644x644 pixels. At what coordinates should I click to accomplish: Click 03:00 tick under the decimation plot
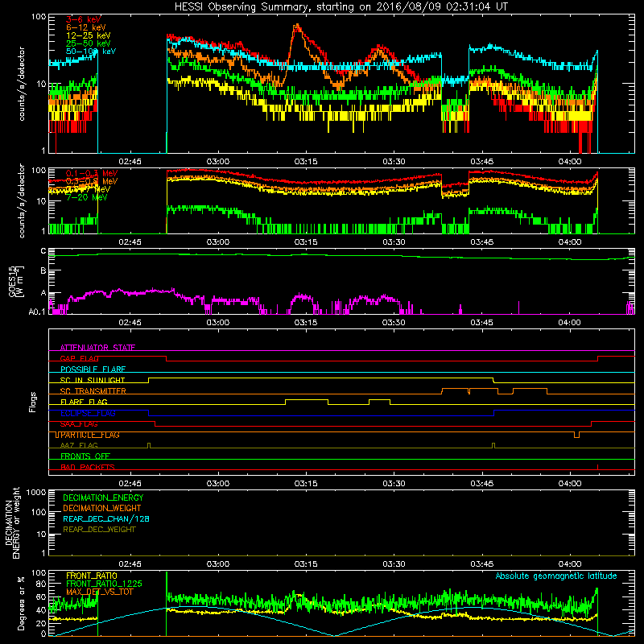[x=217, y=564]
